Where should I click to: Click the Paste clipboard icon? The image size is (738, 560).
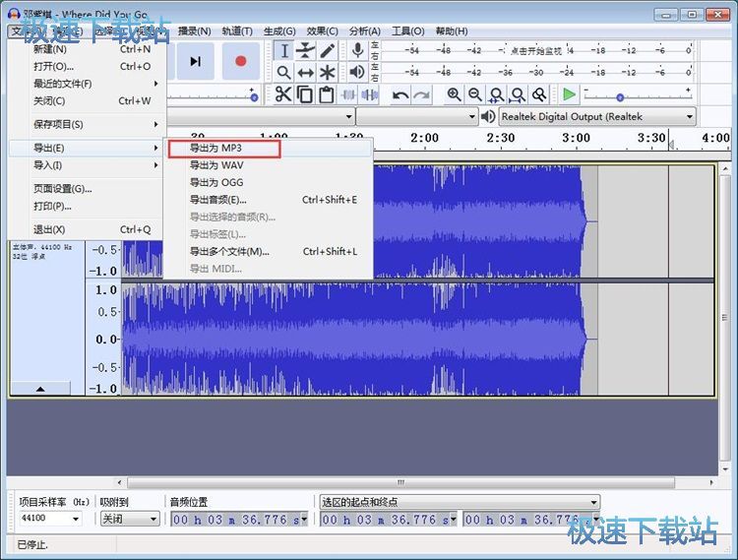point(327,94)
